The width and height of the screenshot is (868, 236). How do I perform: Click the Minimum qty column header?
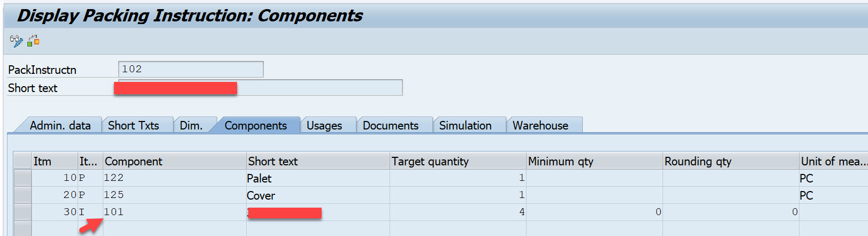click(593, 161)
